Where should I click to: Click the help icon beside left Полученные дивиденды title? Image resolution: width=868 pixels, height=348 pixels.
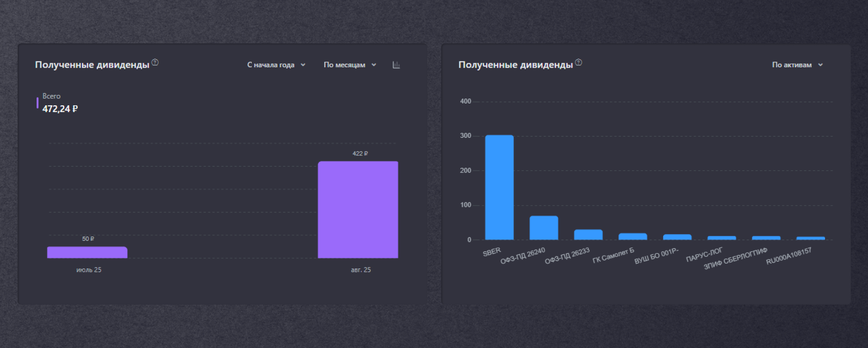(x=155, y=62)
